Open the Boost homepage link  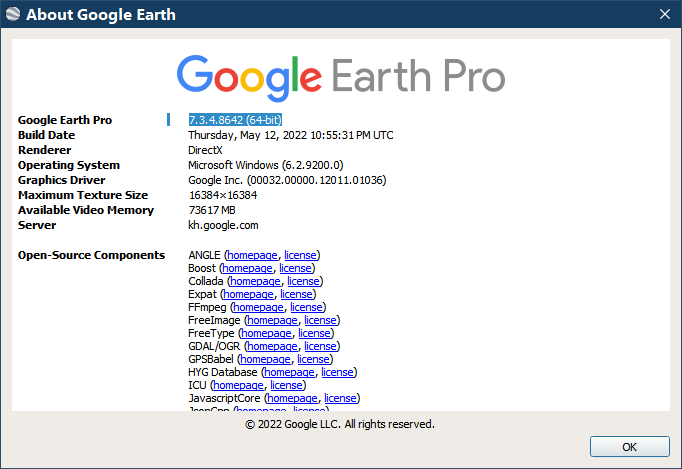click(248, 268)
